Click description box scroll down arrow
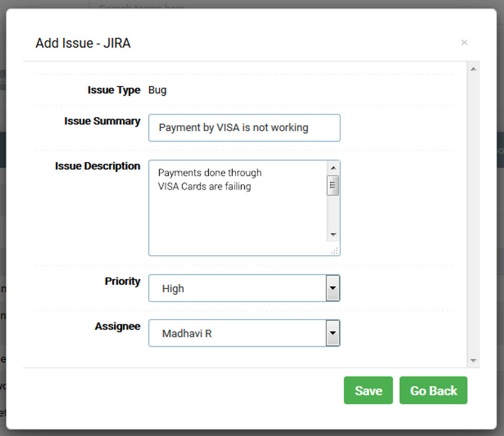This screenshot has height=436, width=504. coord(333,235)
